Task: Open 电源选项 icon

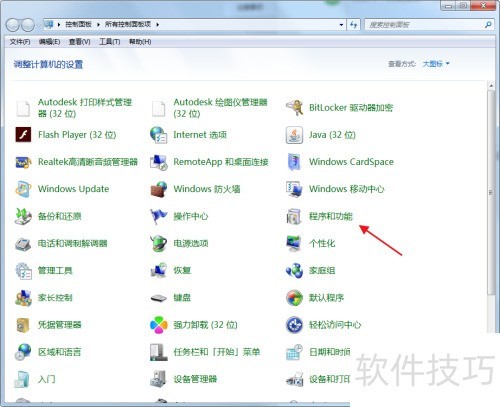Action: [159, 243]
